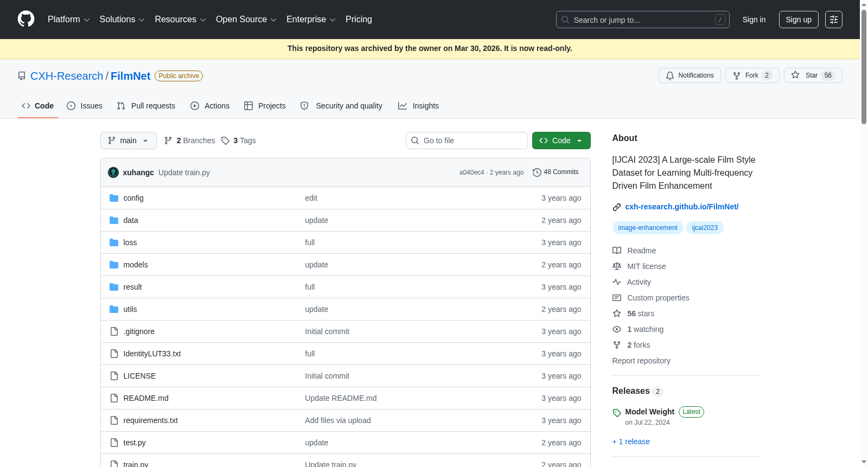Viewport: 868px width, 467px height.
Task: Open the Projects tab
Action: pyautogui.click(x=265, y=106)
